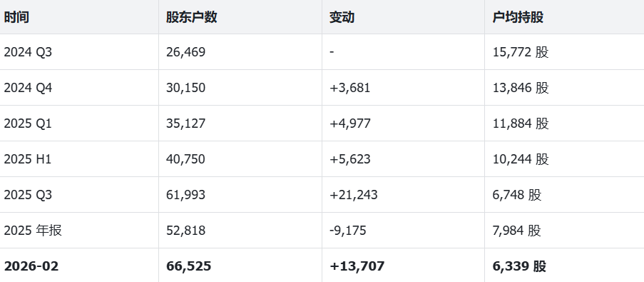Click the 2025 Q1 period cell
644x282 pixels.
[28, 124]
